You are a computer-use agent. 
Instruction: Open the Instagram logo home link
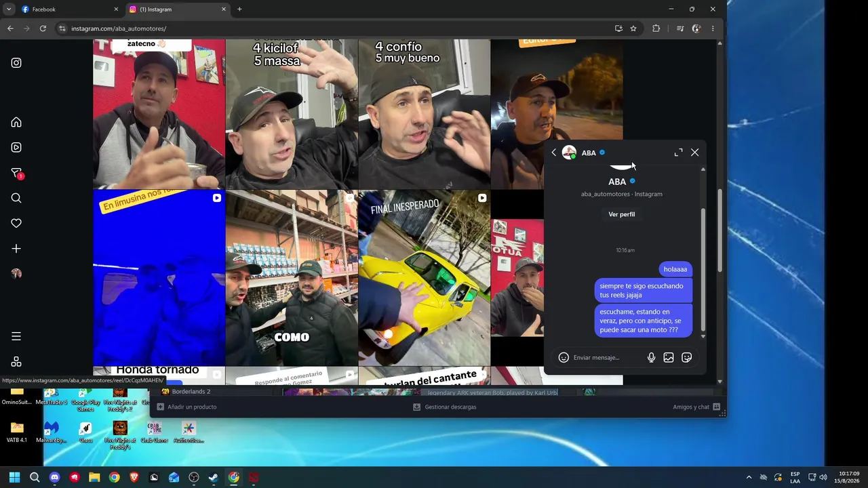point(16,63)
